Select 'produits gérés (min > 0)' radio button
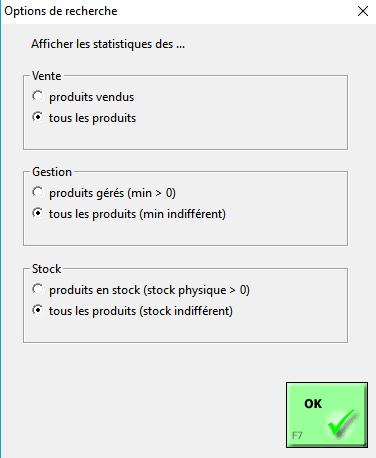376x458 pixels. click(38, 192)
